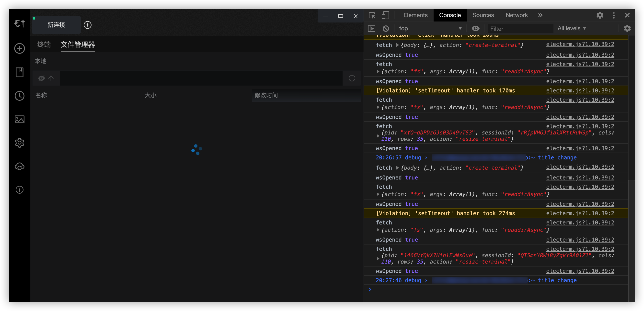Click the refresh icon in file manager
The image size is (644, 311).
pyautogui.click(x=352, y=78)
